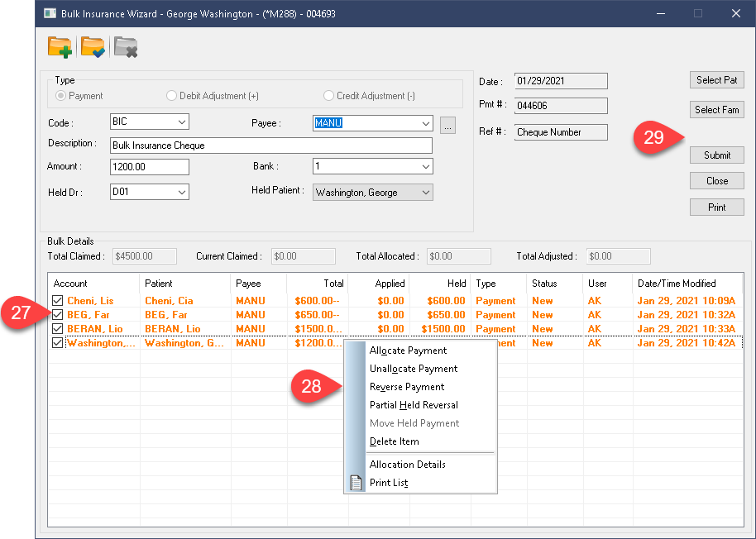Viewport: 756px width, 539px height.
Task: Click the new folder with green plus icon
Action: pos(60,47)
